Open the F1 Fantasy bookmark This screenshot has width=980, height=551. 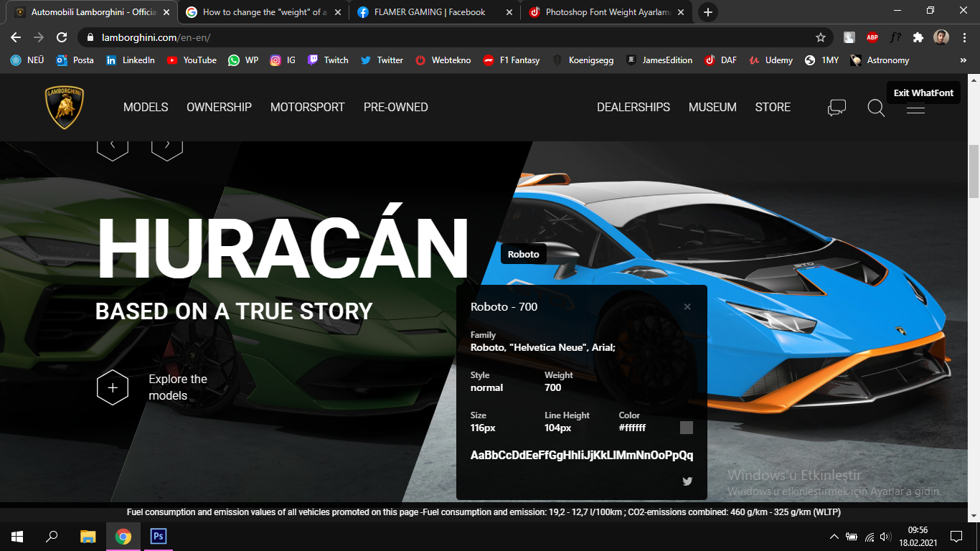coord(512,60)
